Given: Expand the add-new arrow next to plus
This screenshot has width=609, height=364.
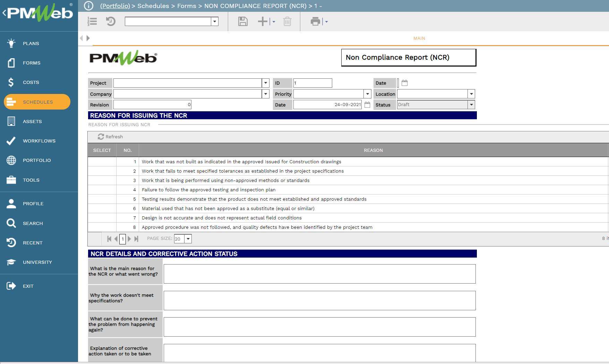Looking at the screenshot, I should point(274,22).
